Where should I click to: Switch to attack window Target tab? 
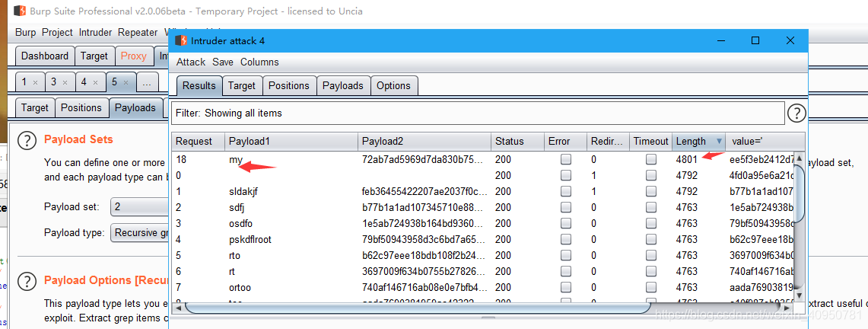(242, 86)
